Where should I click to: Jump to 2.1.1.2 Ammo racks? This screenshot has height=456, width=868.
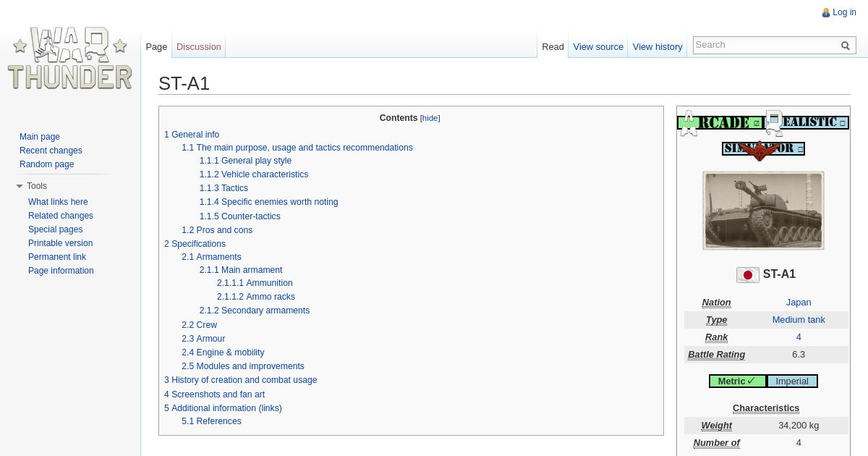click(x=256, y=297)
